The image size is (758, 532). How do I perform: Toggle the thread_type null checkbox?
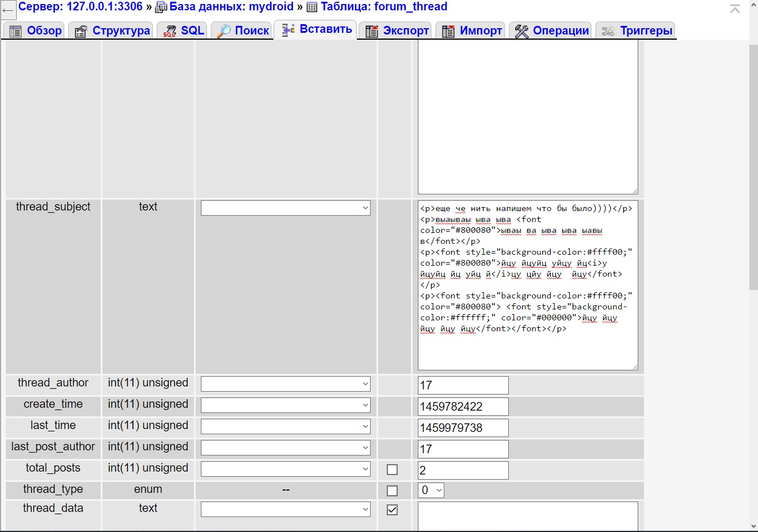[393, 491]
